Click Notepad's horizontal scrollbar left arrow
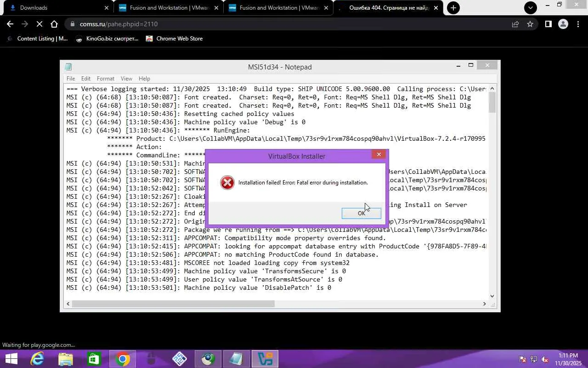The height and width of the screenshot is (368, 588). [68, 304]
